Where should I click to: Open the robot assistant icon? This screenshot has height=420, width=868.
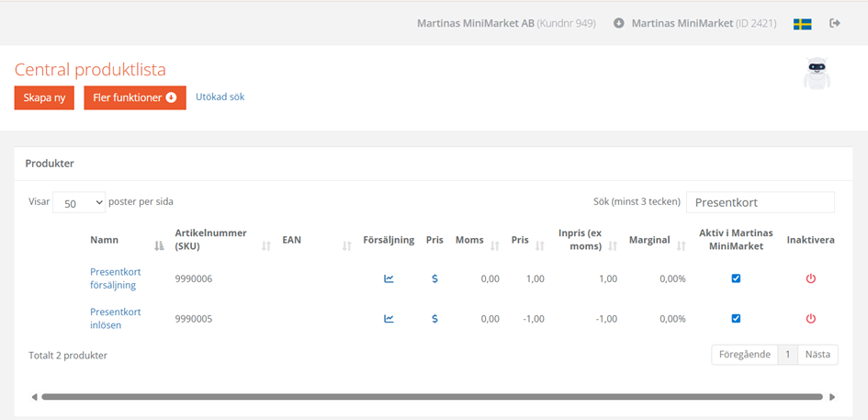(x=816, y=74)
